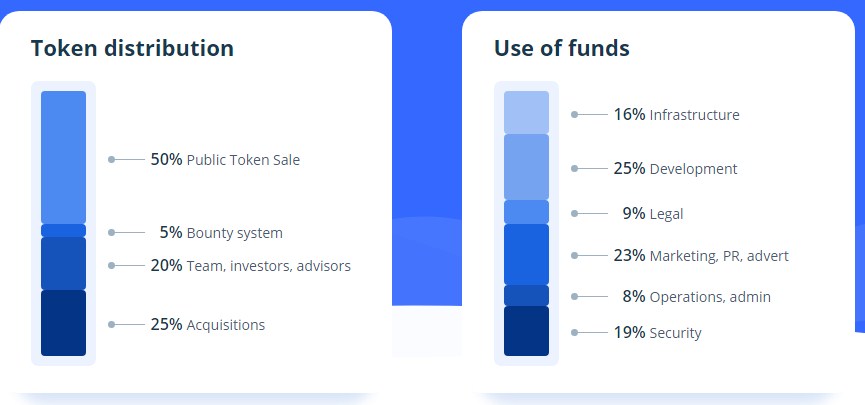Select the 5% Bounty system bar segment
This screenshot has width=865, height=405.
[x=63, y=231]
